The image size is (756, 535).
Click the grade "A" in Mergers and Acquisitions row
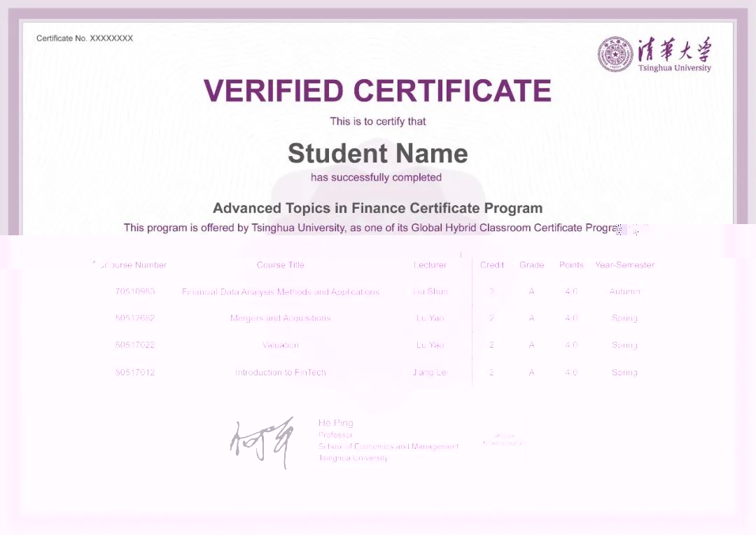[531, 318]
